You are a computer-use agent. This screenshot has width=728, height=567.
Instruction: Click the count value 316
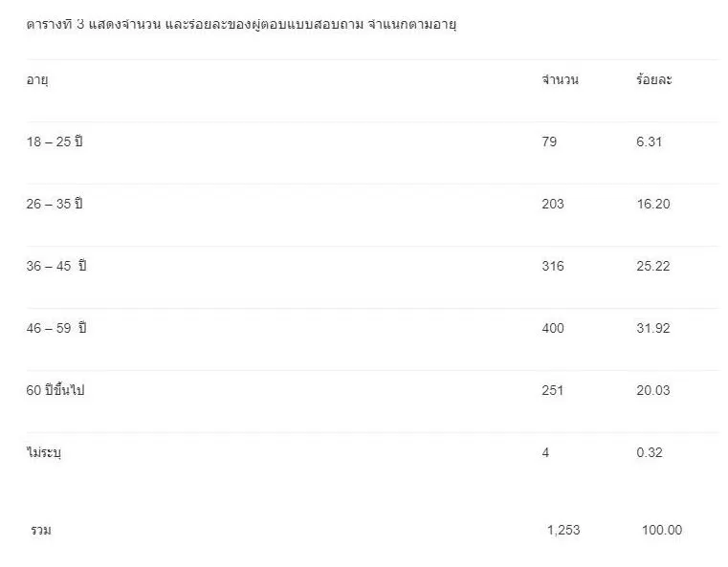tap(553, 266)
